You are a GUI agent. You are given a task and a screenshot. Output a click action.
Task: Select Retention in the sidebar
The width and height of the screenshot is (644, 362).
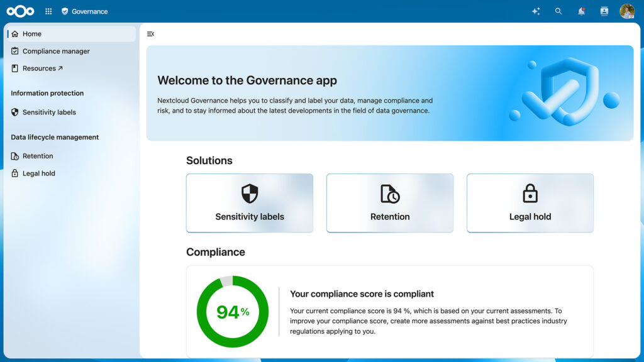point(72,156)
